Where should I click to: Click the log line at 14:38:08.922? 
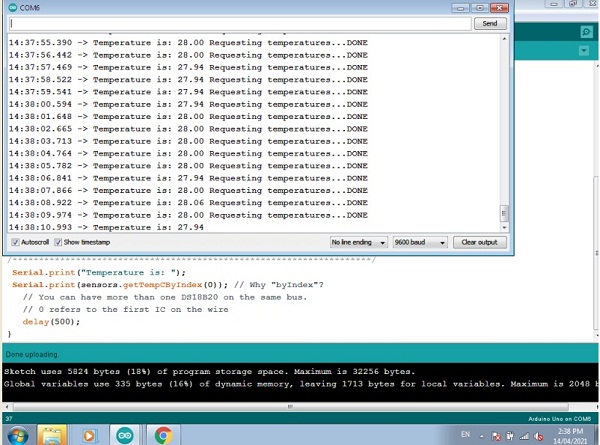point(188,202)
